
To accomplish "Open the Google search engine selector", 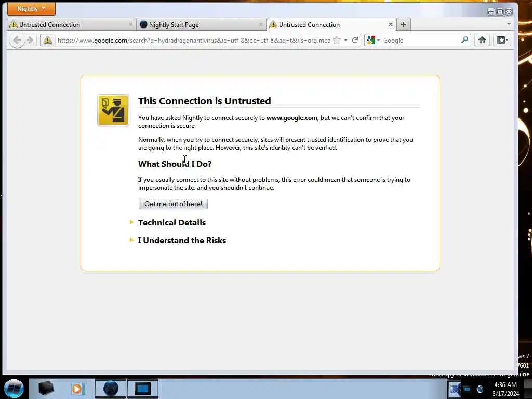I will click(373, 41).
